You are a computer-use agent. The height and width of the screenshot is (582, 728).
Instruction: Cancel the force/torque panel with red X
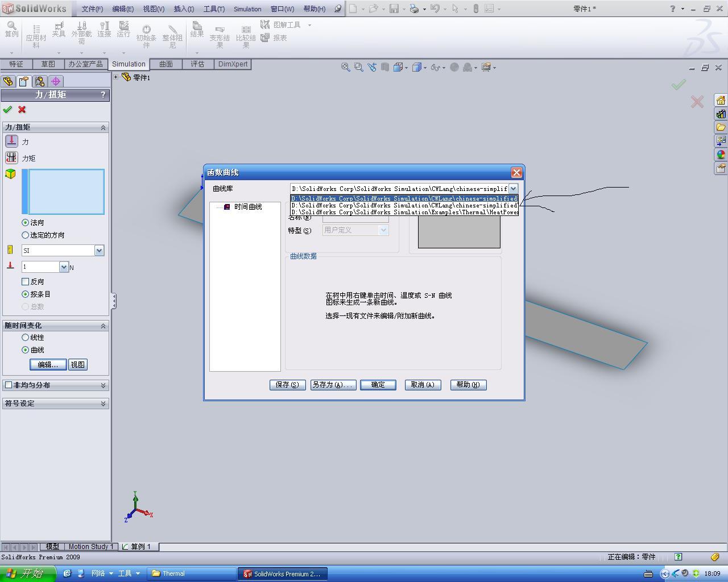[x=22, y=109]
